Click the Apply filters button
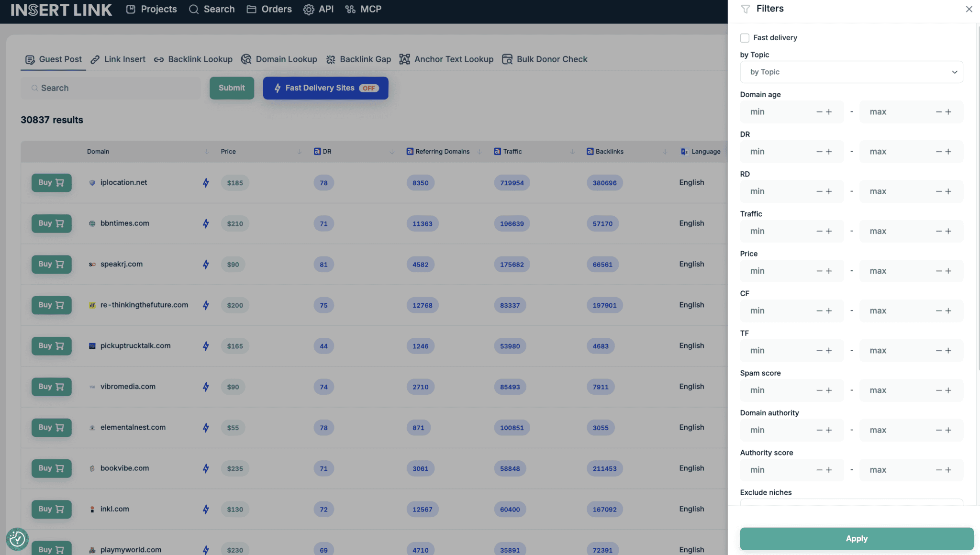 (x=857, y=539)
